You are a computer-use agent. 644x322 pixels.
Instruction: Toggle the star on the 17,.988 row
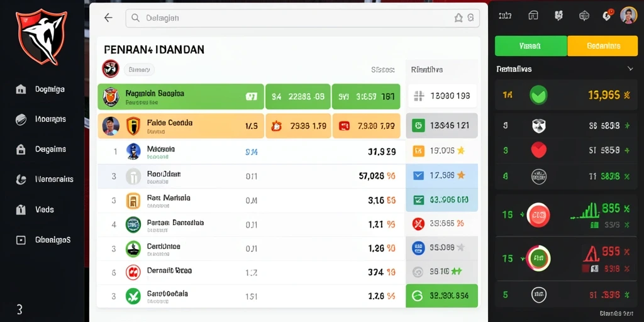(461, 175)
